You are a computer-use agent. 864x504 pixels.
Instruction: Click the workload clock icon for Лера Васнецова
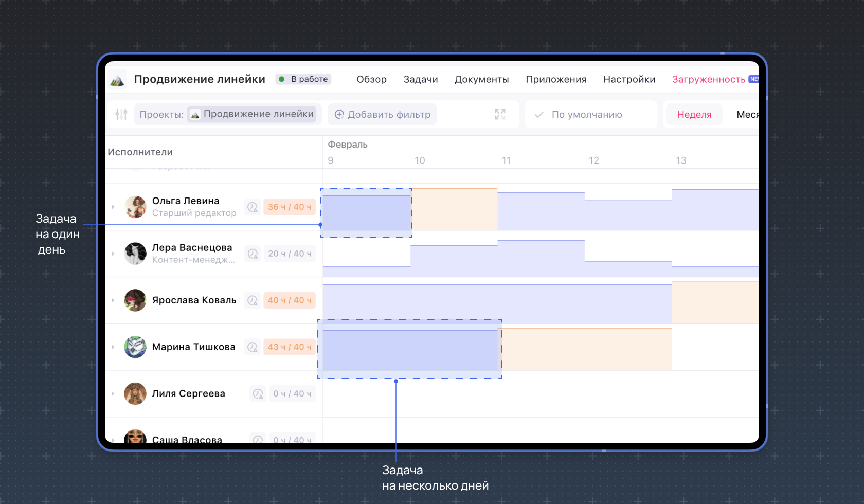[253, 254]
